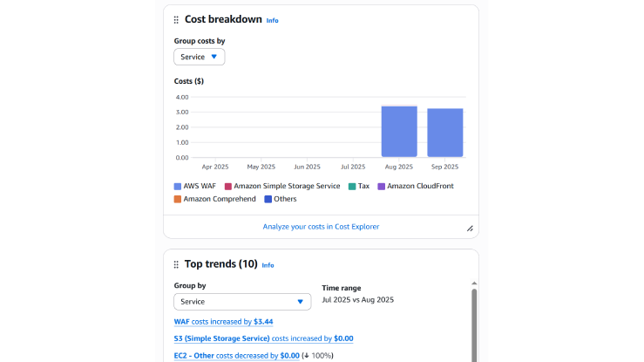Click Cost breakdown drag handle icon
The image size is (644, 362).
point(176,20)
